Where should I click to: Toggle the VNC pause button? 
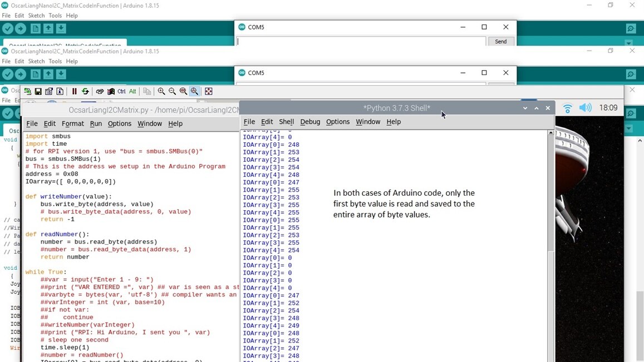coord(74,91)
